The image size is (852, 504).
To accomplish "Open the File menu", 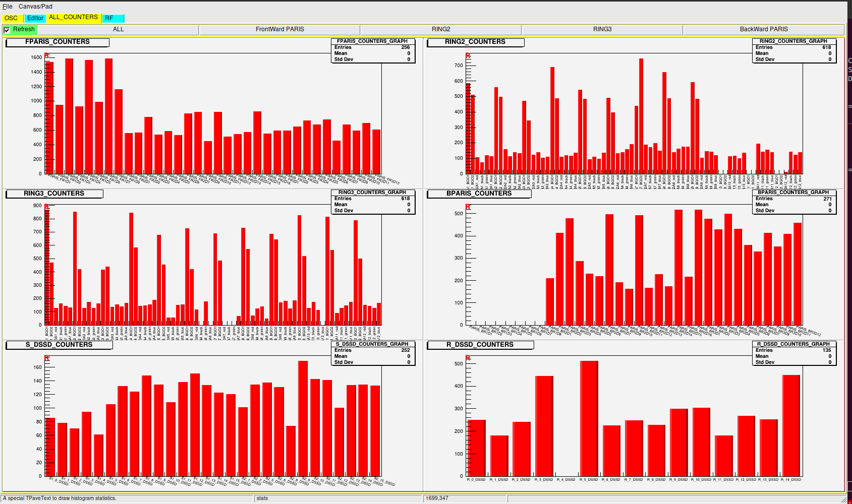I will 8,7.
